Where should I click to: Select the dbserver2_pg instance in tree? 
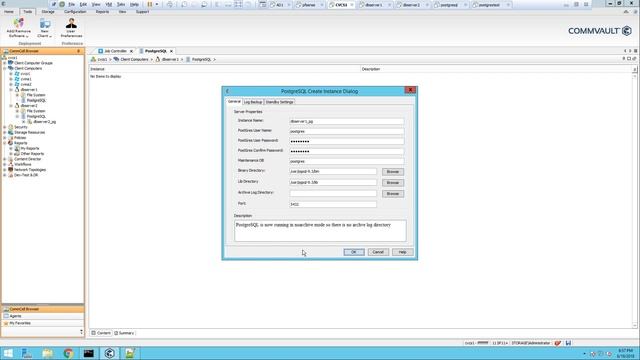tap(44, 122)
